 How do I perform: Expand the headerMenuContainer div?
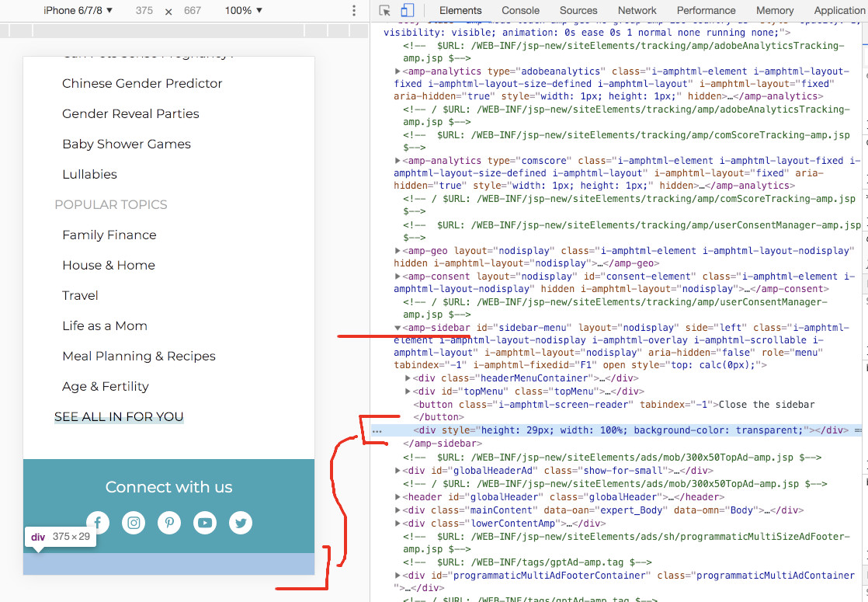408,378
